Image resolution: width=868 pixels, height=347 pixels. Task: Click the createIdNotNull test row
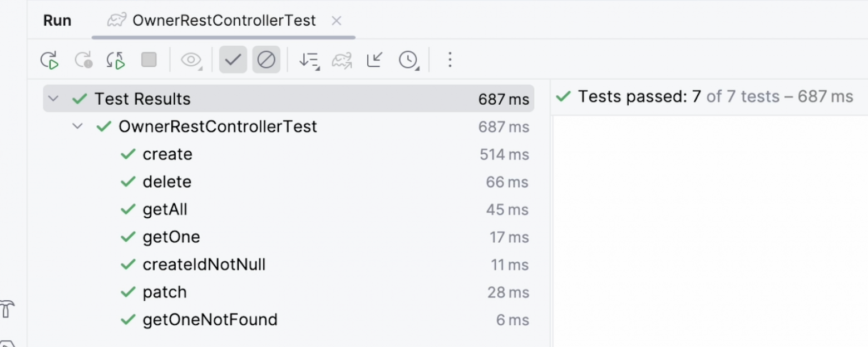(288, 265)
